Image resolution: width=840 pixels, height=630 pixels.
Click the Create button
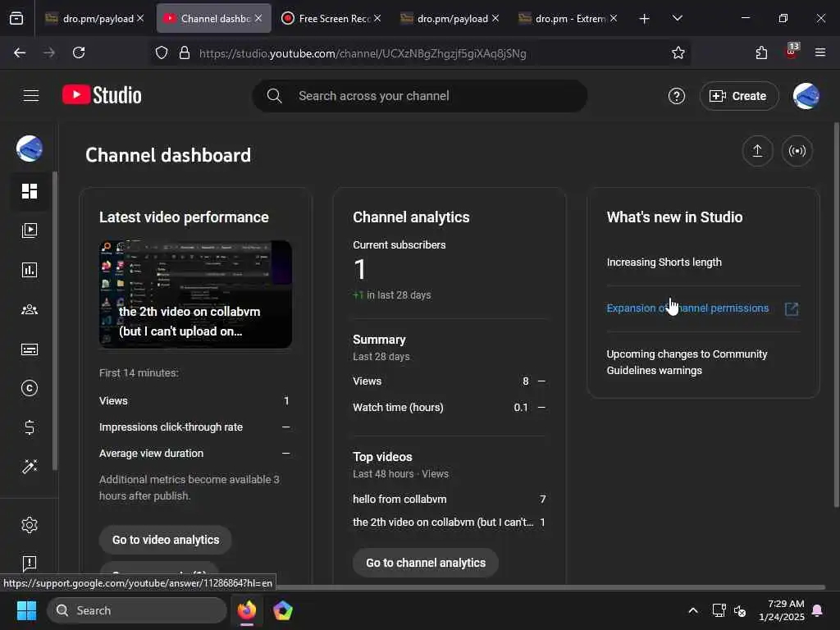pyautogui.click(x=739, y=96)
